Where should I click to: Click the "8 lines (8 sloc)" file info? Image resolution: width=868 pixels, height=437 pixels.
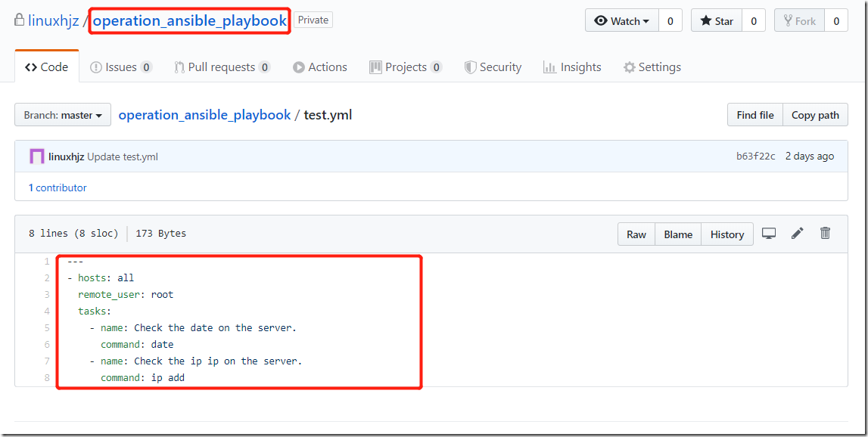tap(73, 234)
